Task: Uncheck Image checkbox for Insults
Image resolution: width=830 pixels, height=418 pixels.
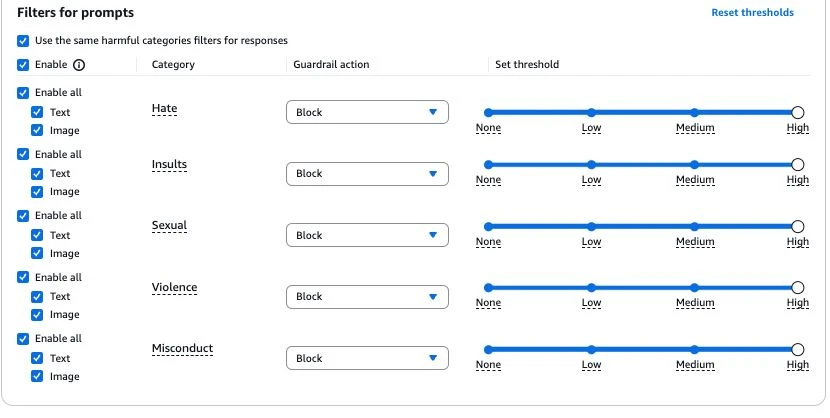Action: 37,192
